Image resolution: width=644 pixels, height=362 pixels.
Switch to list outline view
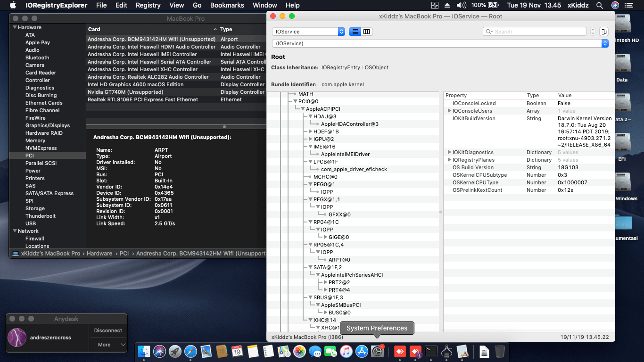point(355,32)
